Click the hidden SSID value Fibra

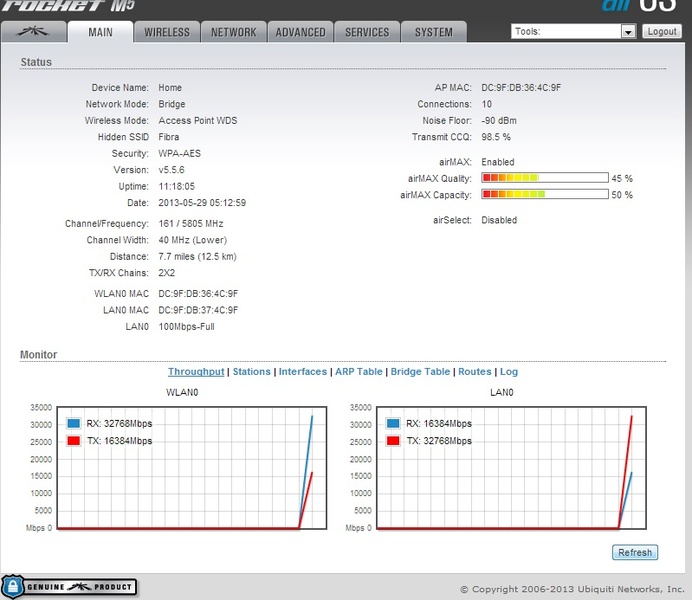169,137
